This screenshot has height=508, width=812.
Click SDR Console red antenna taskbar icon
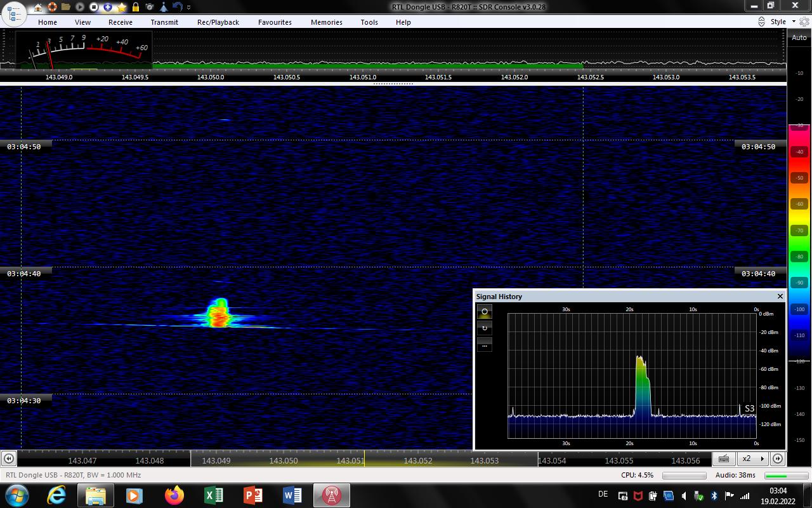coord(331,495)
